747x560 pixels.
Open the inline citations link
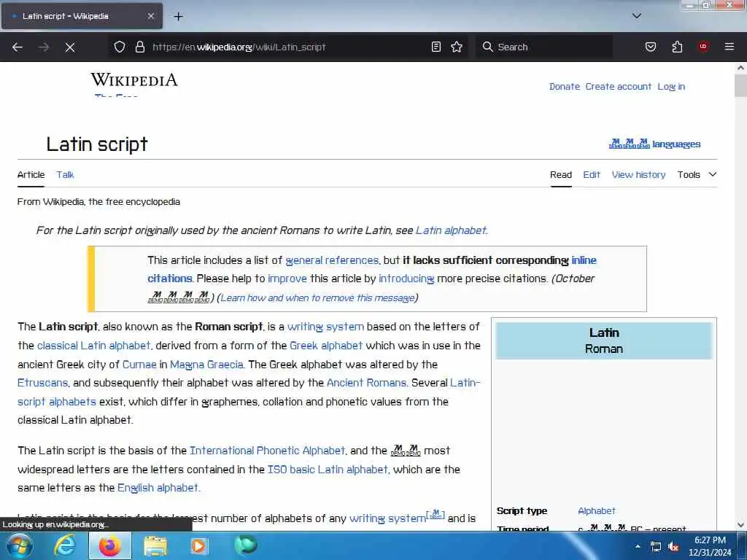coord(584,260)
